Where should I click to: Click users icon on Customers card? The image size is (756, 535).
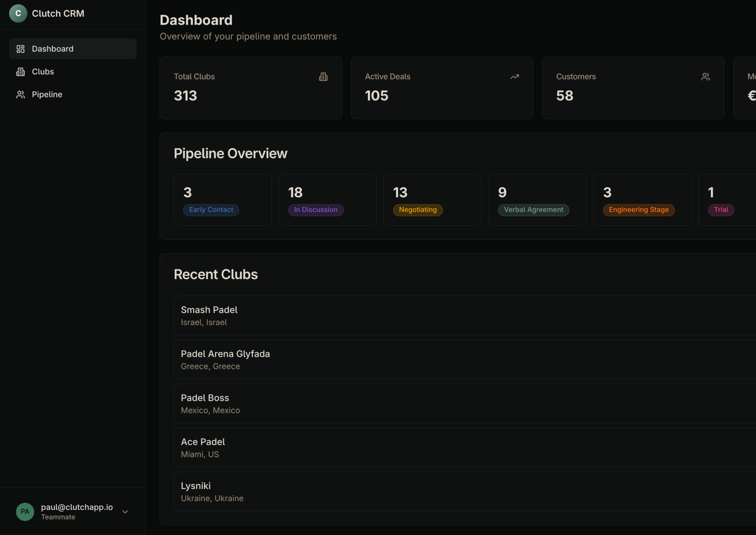click(705, 77)
